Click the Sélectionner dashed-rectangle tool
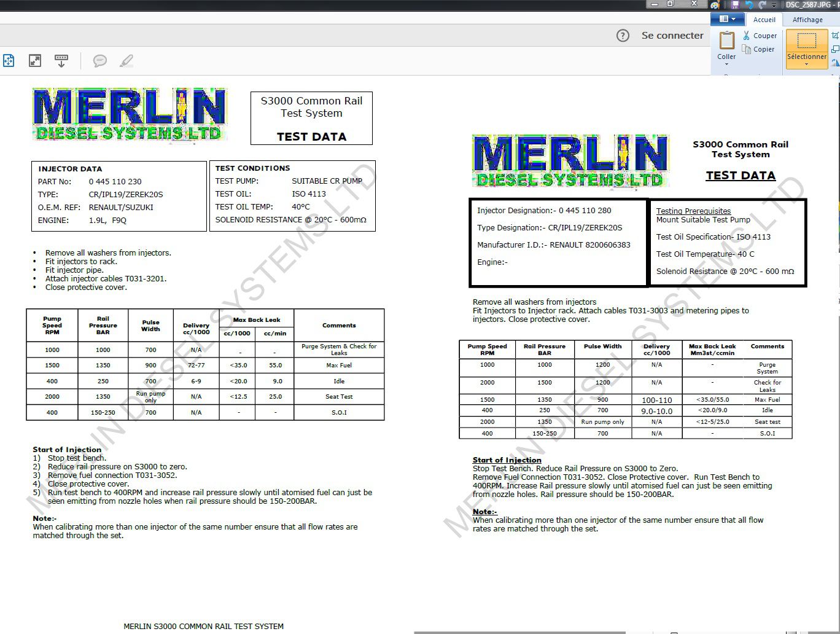The width and height of the screenshot is (840, 634). click(807, 41)
